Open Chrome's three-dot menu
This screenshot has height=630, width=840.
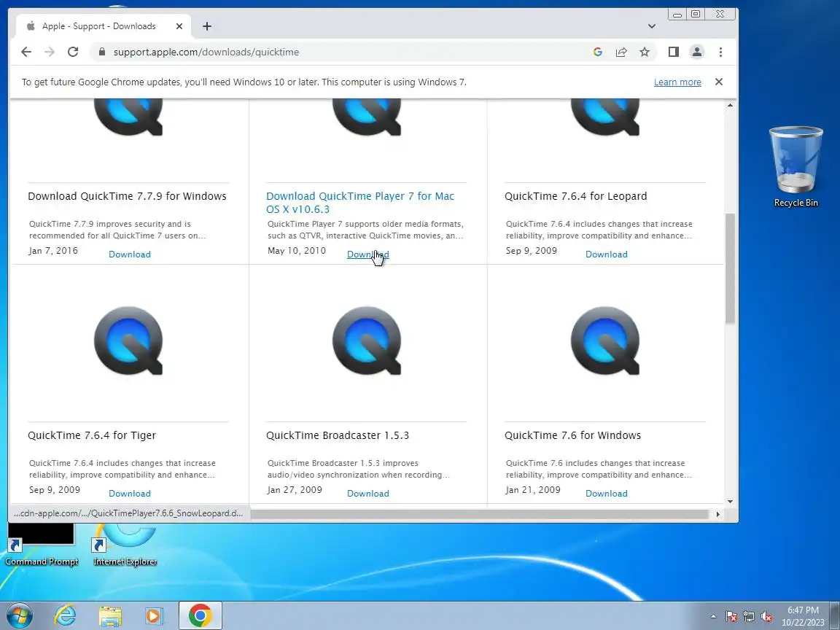(x=720, y=52)
